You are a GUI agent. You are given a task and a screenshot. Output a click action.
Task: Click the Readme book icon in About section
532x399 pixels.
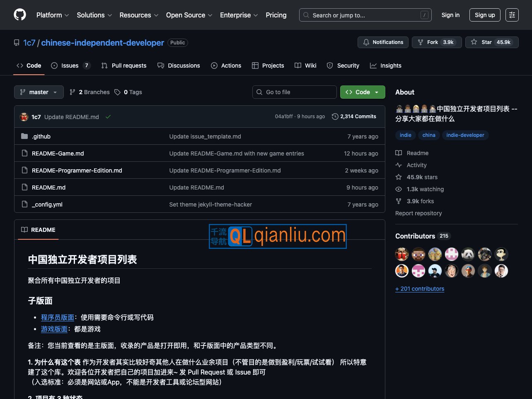click(398, 153)
